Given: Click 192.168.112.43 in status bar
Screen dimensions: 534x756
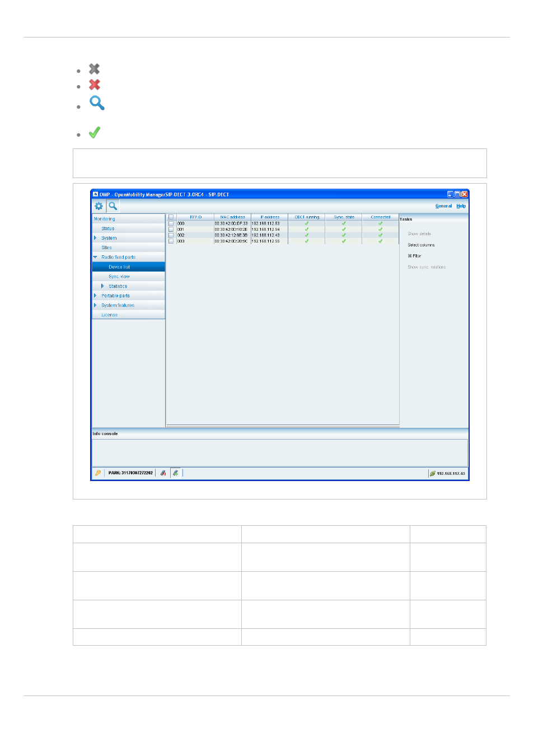Looking at the screenshot, I should (x=451, y=474).
